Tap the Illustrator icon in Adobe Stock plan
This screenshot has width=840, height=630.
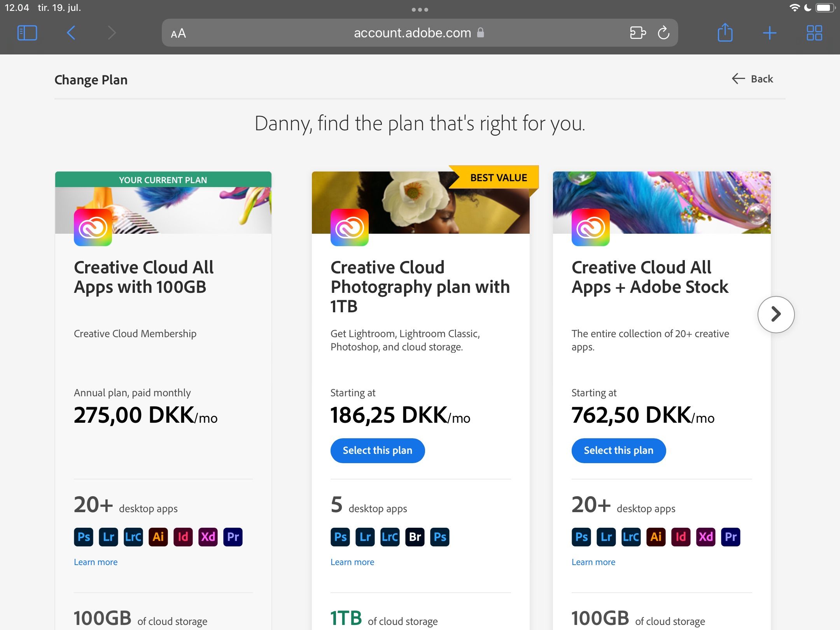pos(656,537)
